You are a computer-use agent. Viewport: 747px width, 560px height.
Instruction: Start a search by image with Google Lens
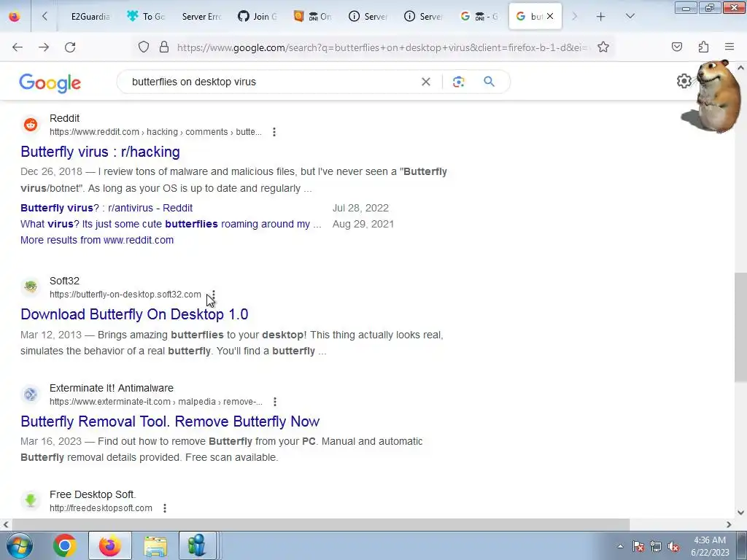[x=458, y=82]
